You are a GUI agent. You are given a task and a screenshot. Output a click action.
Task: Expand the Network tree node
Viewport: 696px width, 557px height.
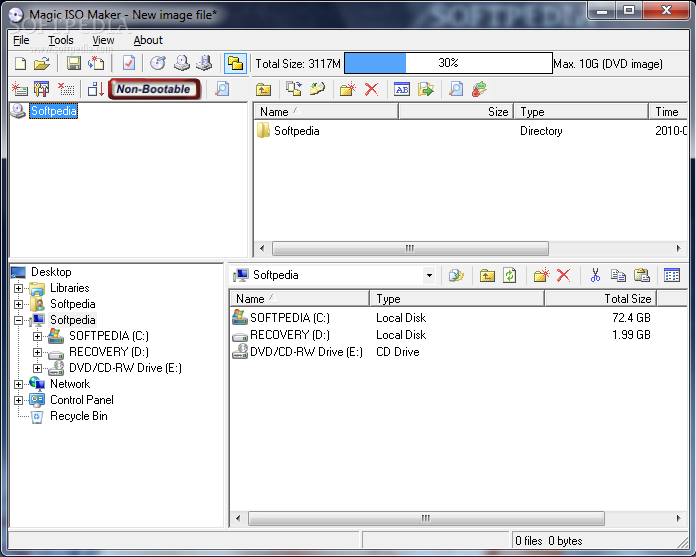18,384
